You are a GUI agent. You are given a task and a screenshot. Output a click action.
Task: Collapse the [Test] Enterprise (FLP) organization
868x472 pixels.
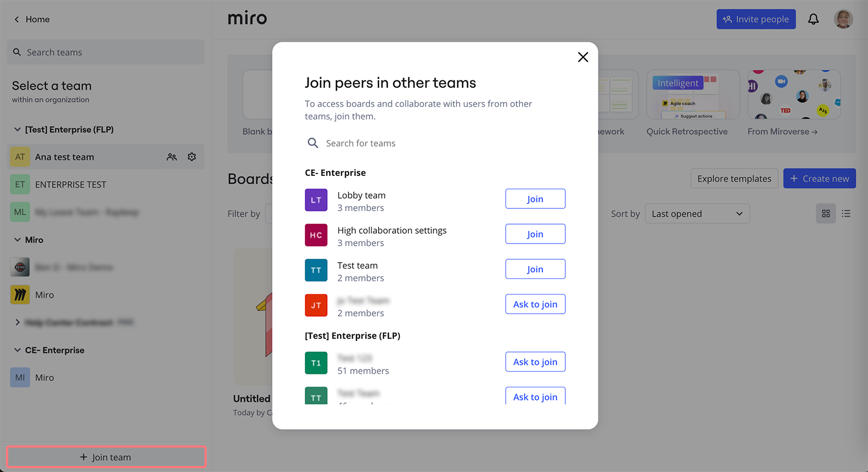click(17, 130)
